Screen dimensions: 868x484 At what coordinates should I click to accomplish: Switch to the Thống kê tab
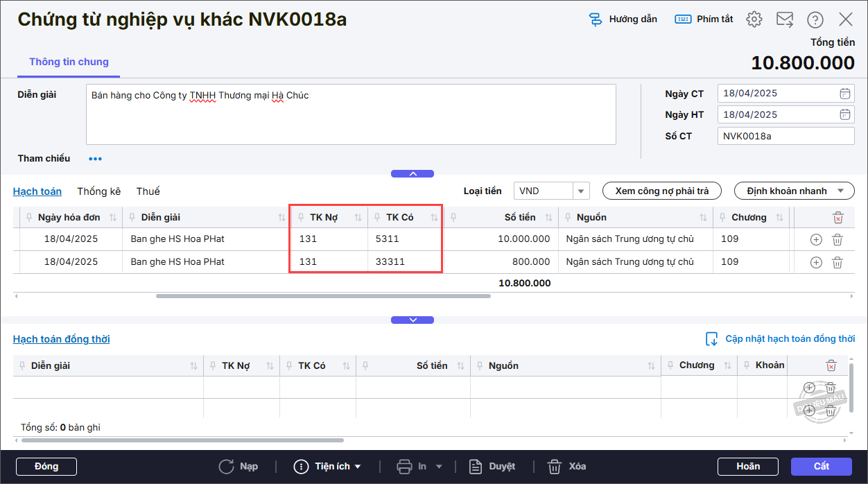tap(99, 191)
